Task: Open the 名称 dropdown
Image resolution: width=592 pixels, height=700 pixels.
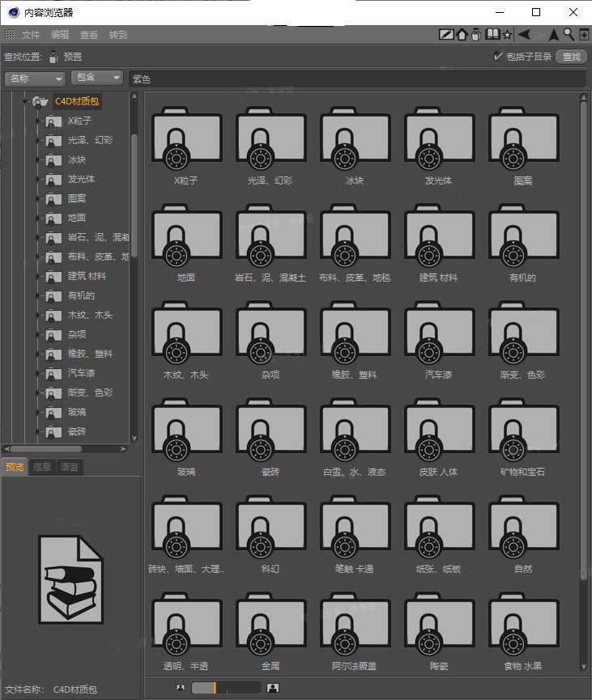Action: [36, 78]
